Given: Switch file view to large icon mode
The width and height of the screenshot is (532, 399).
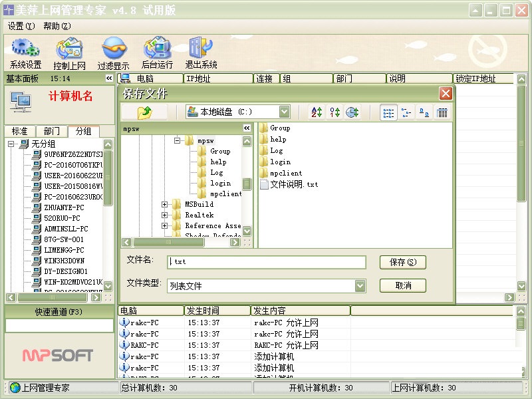Looking at the screenshot, I should tap(424, 112).
